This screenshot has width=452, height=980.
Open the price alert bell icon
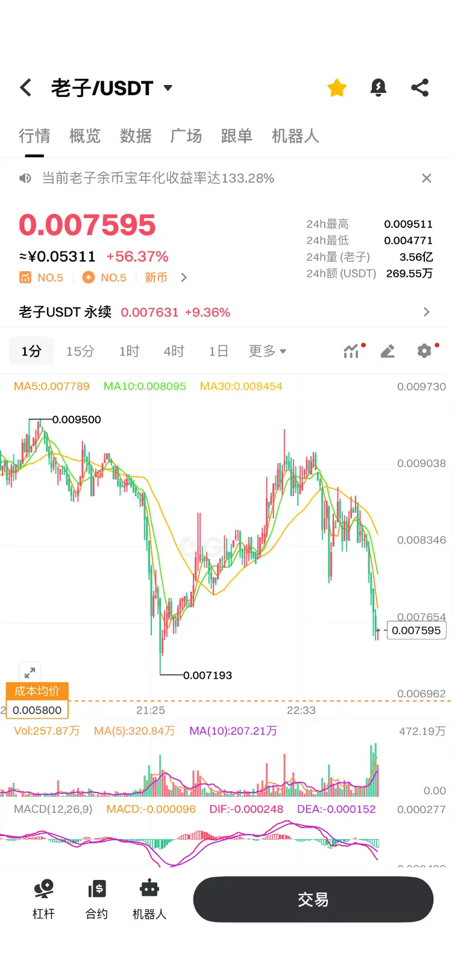pos(378,88)
